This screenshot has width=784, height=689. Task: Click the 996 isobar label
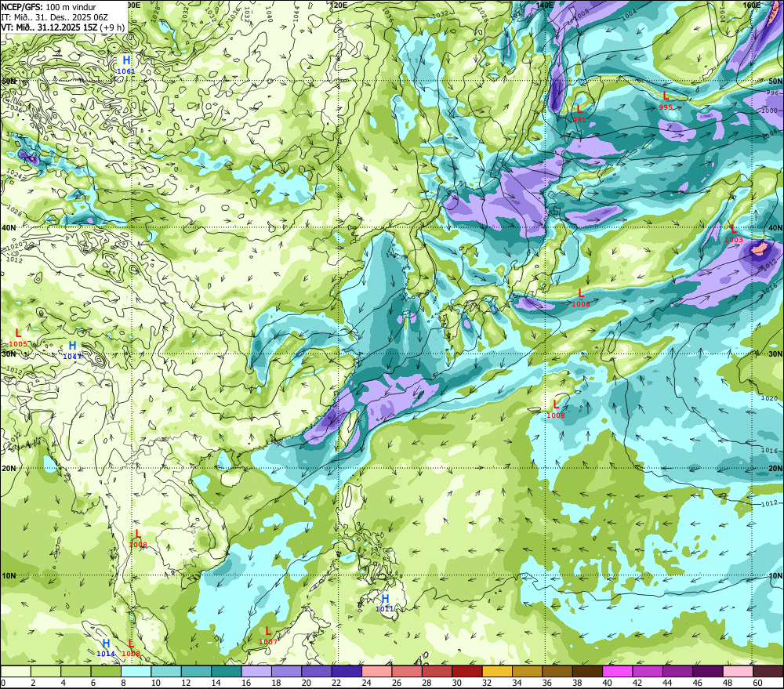pyautogui.click(x=772, y=93)
